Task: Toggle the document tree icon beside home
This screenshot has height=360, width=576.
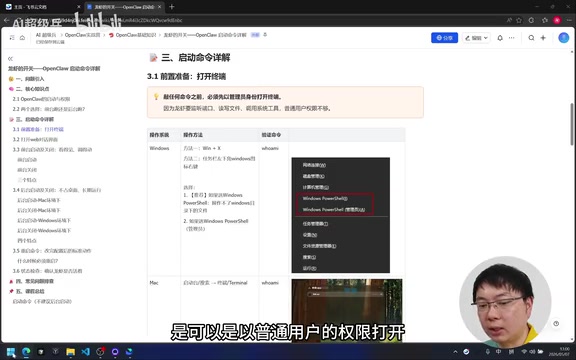Action: click(12, 37)
